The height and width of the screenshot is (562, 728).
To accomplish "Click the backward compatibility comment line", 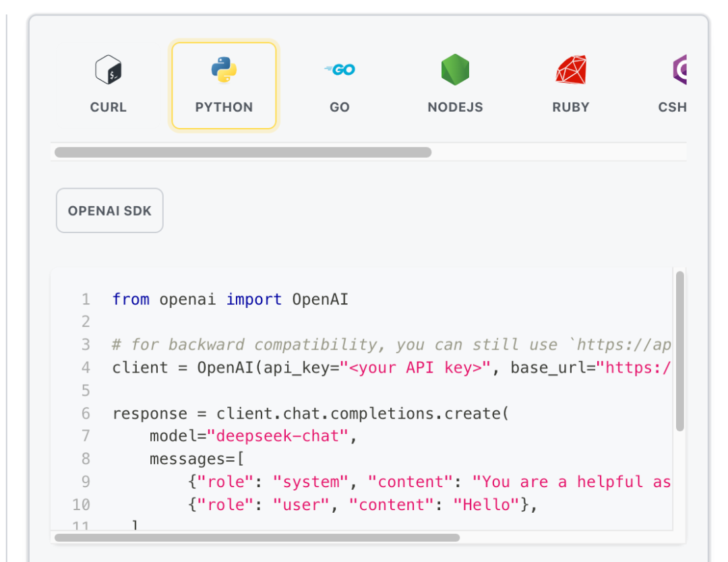I will coord(391,344).
